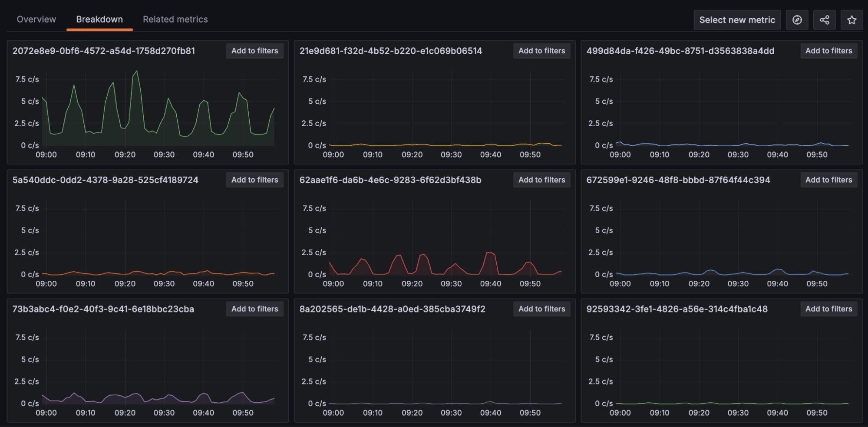Add to filters for 8a202565 panel

pos(541,309)
